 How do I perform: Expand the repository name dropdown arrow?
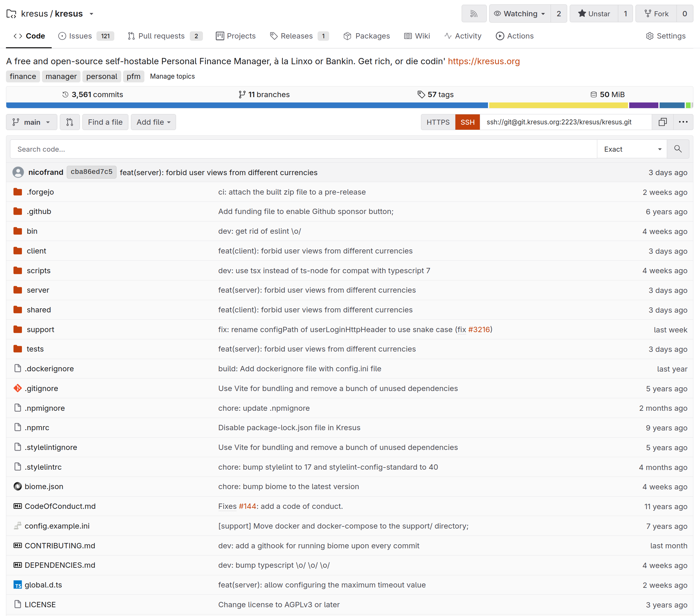91,14
